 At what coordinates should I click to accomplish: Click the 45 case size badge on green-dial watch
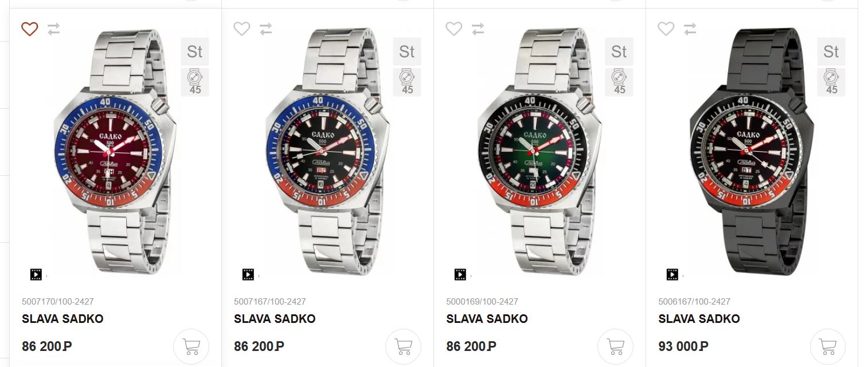pos(619,82)
